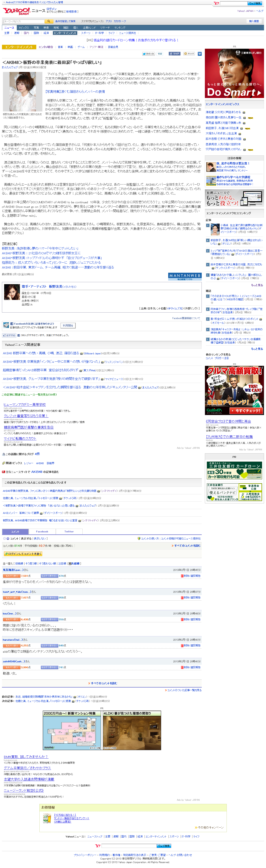Click the Facebook recommend thumbs-up button

pyautogui.click(x=9, y=335)
